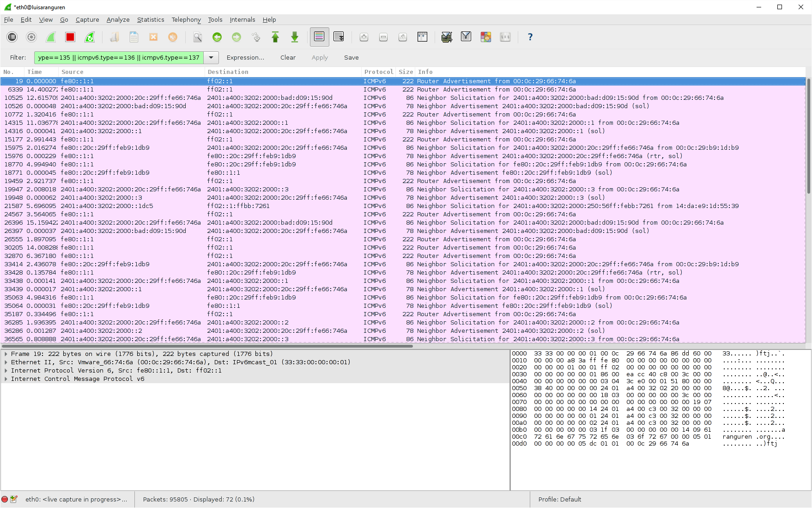Click the expert info status indicator

coord(5,499)
